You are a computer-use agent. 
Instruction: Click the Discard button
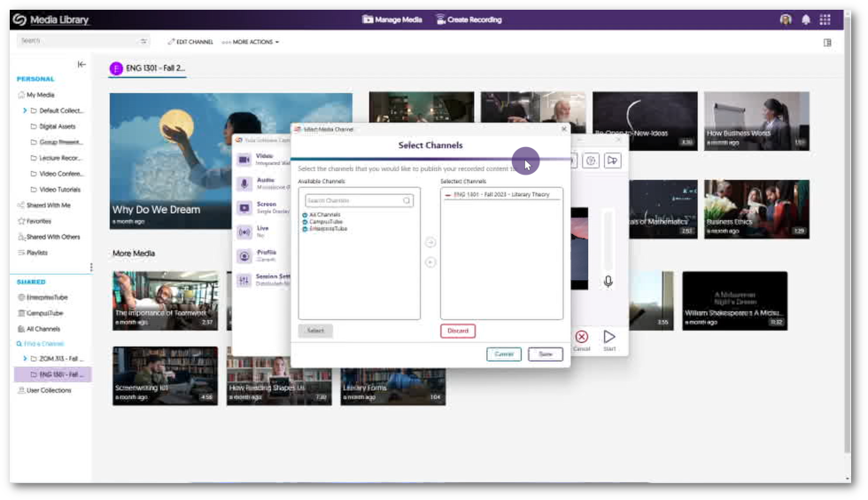coord(458,331)
